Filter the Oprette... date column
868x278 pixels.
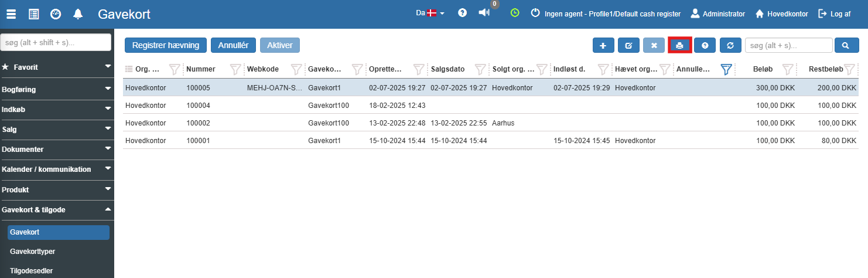418,69
